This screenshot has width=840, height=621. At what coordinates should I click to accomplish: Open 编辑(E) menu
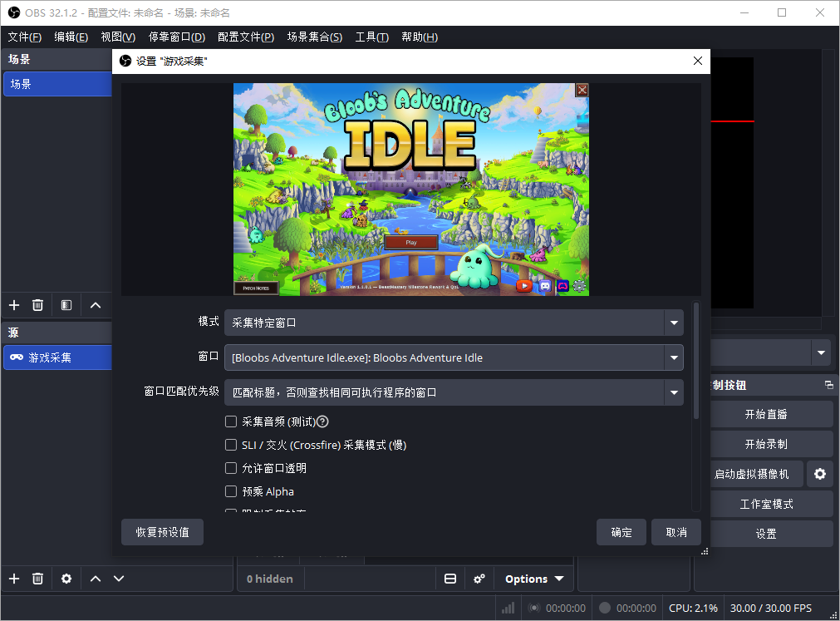71,37
